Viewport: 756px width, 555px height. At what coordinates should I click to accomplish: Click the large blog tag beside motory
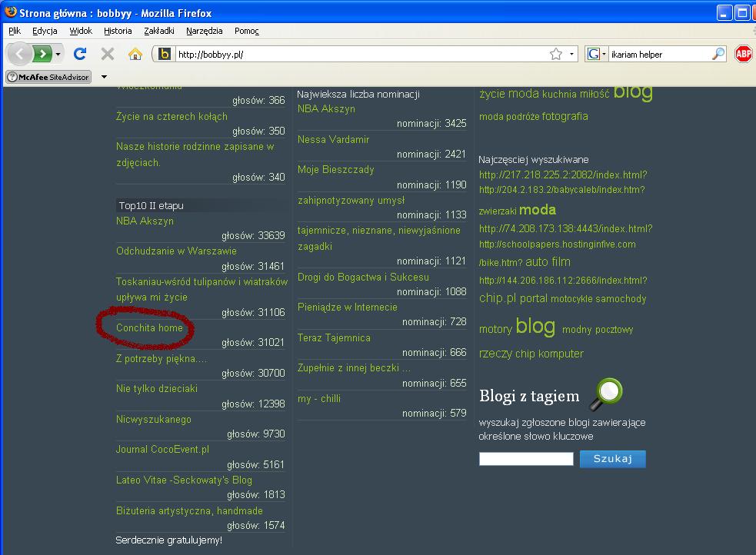(535, 326)
